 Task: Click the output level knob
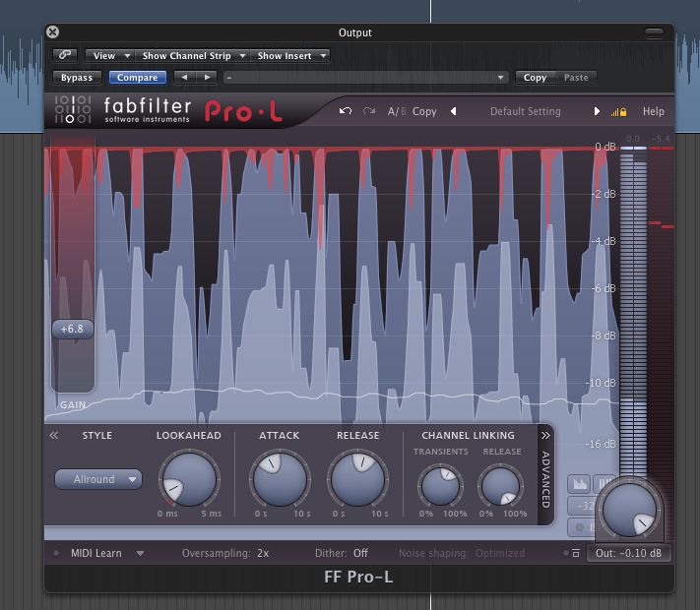[x=629, y=509]
